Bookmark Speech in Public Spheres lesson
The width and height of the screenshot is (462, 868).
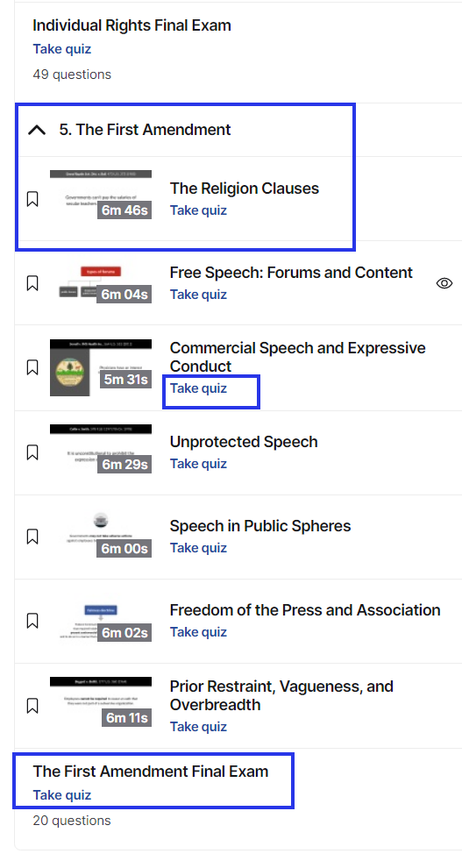click(32, 537)
